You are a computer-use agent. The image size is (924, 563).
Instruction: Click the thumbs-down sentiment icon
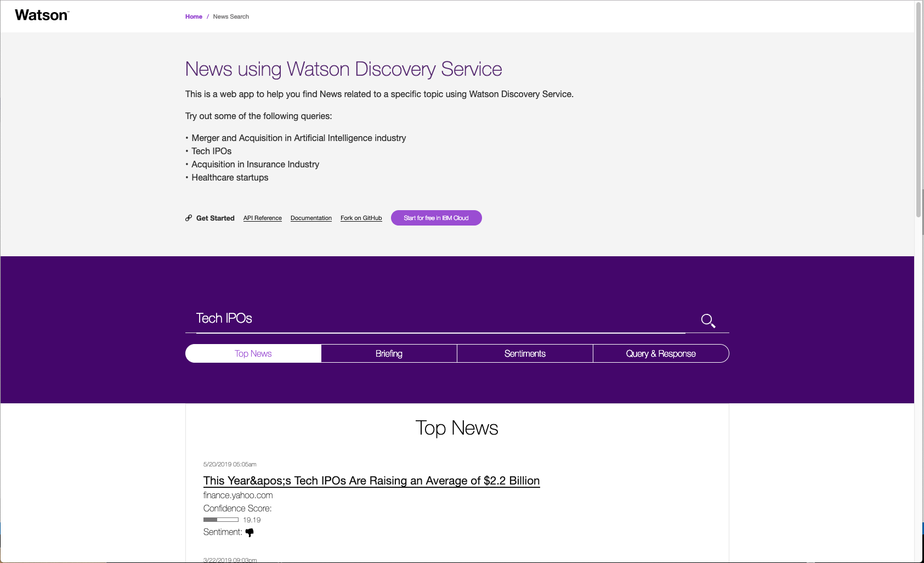click(x=250, y=532)
